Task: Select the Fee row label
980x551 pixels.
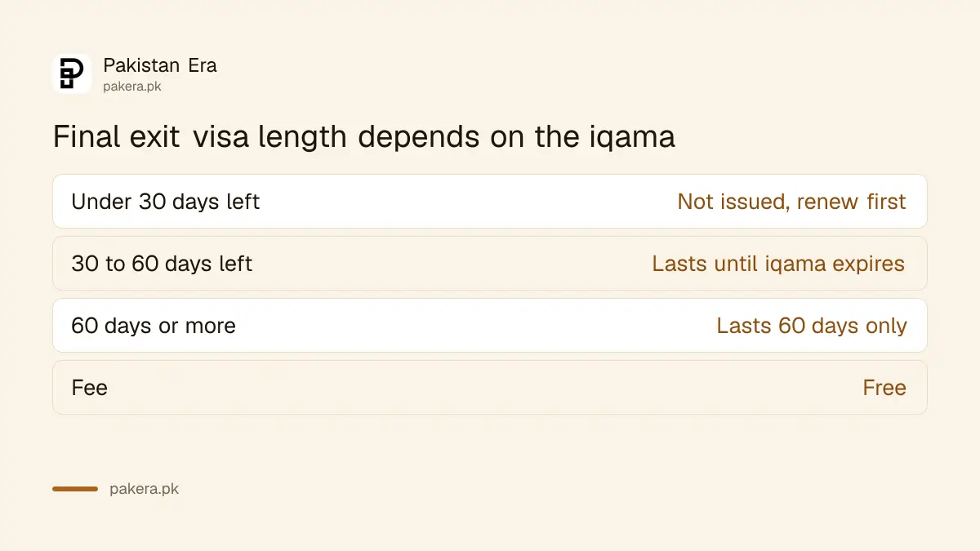Action: click(90, 387)
